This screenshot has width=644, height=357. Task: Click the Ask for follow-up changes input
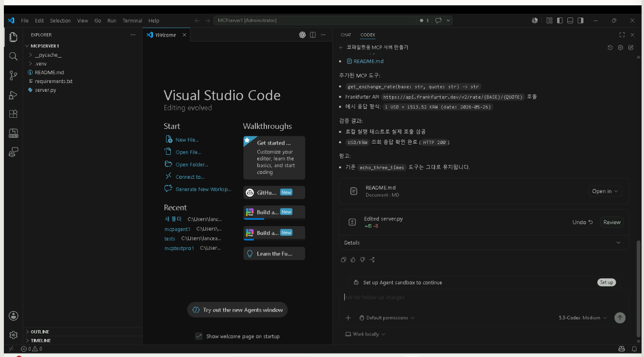pyautogui.click(x=483, y=297)
